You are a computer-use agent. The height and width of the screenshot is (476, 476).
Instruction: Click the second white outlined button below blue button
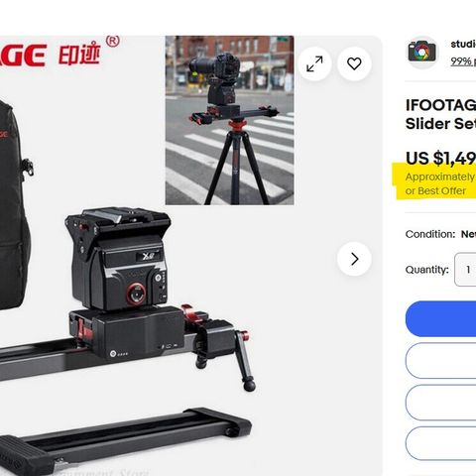(440, 403)
